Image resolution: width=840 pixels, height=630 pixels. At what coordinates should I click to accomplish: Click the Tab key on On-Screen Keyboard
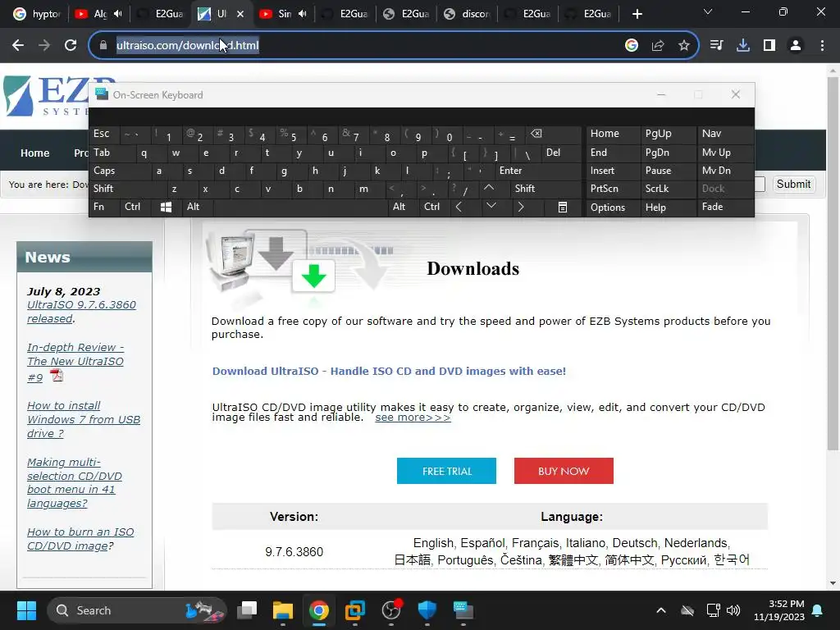pos(102,153)
